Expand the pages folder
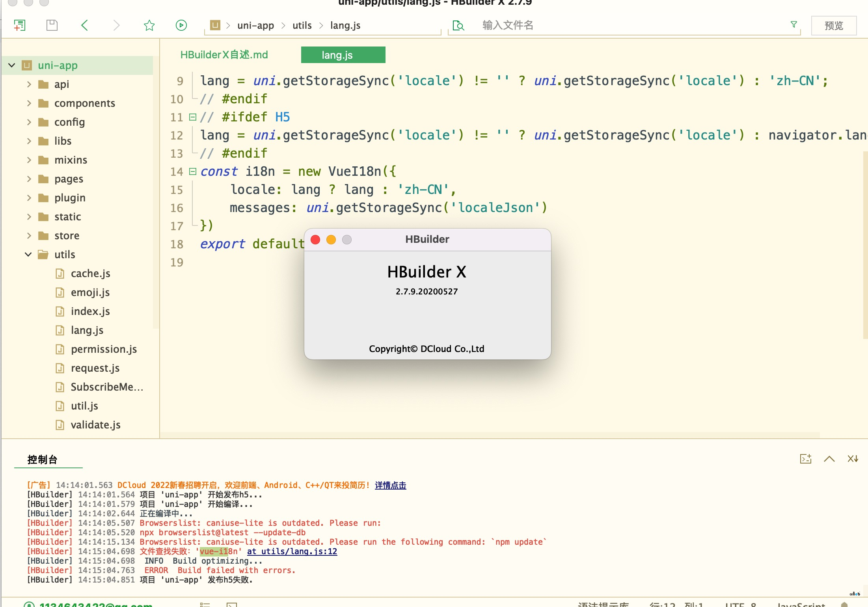The width and height of the screenshot is (868, 607). point(29,179)
